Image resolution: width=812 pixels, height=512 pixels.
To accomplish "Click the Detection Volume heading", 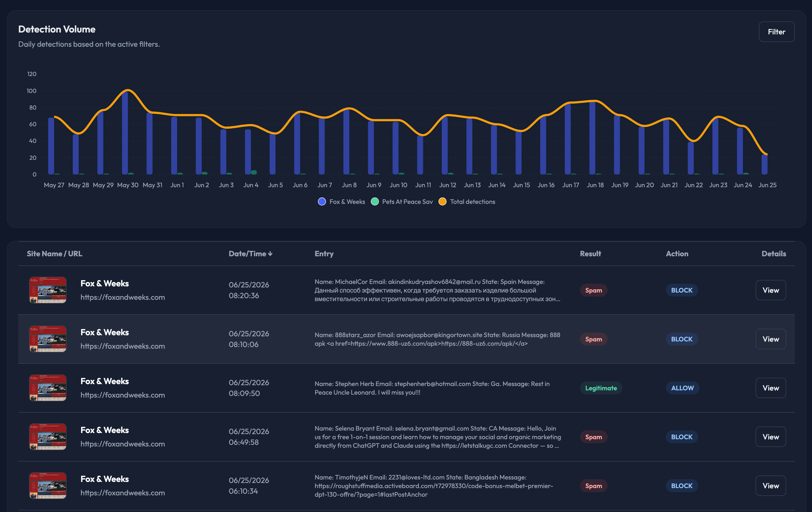I will pyautogui.click(x=57, y=29).
